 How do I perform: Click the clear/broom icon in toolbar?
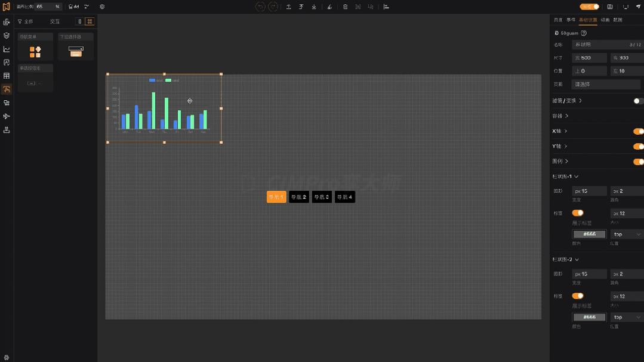(329, 7)
